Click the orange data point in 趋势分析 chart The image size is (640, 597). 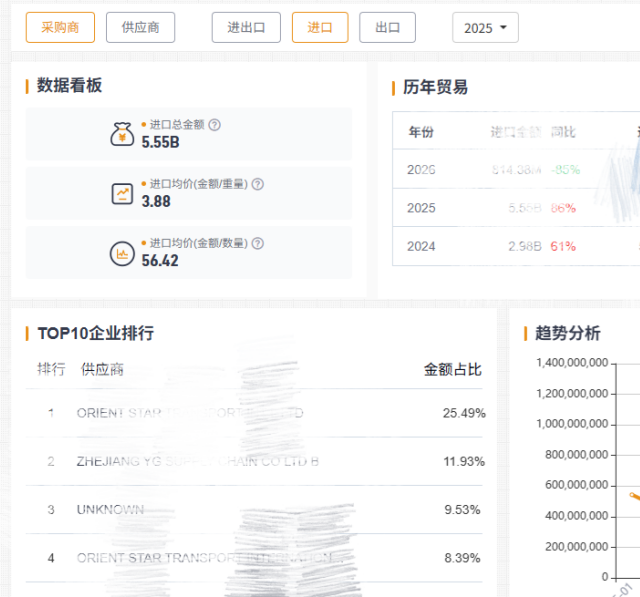[633, 495]
